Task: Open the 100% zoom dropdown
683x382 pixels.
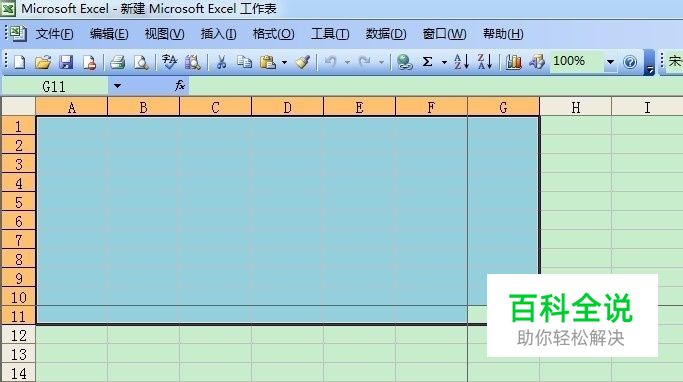Action: pyautogui.click(x=610, y=62)
